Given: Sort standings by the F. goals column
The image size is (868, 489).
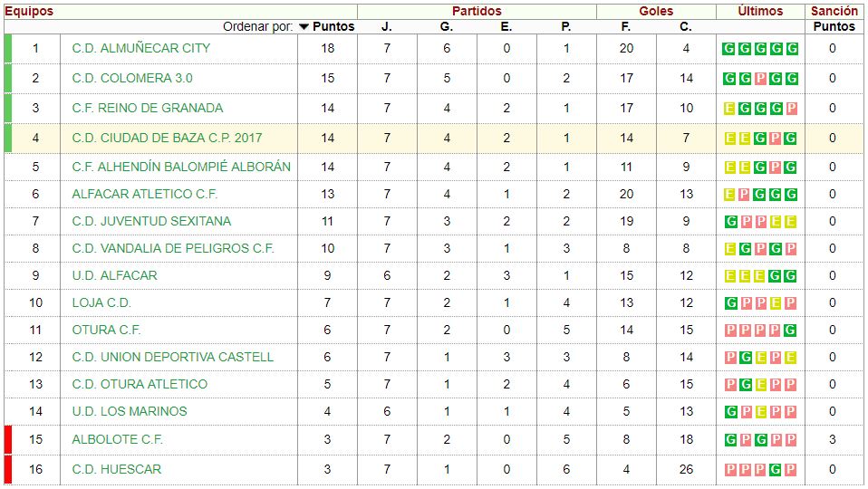Looking at the screenshot, I should [x=626, y=27].
